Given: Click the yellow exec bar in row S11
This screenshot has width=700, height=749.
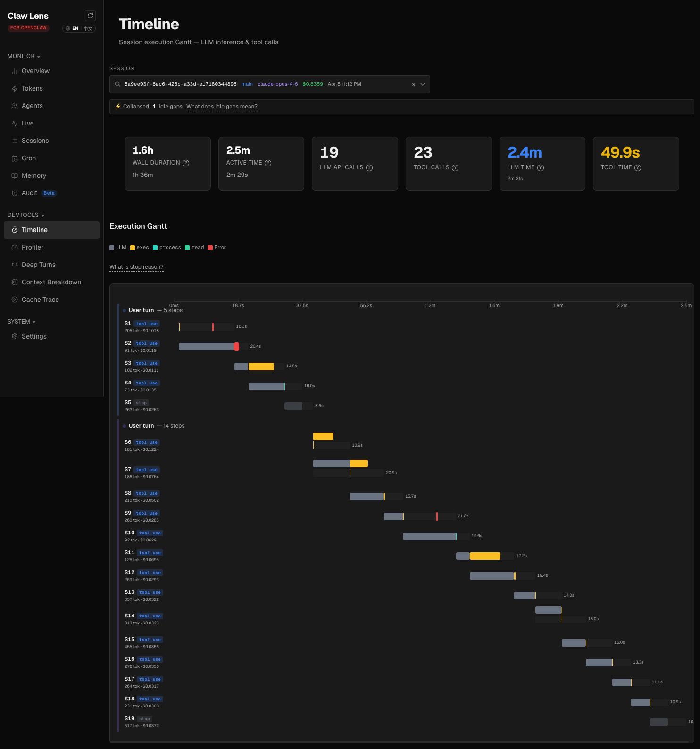Looking at the screenshot, I should tap(485, 556).
